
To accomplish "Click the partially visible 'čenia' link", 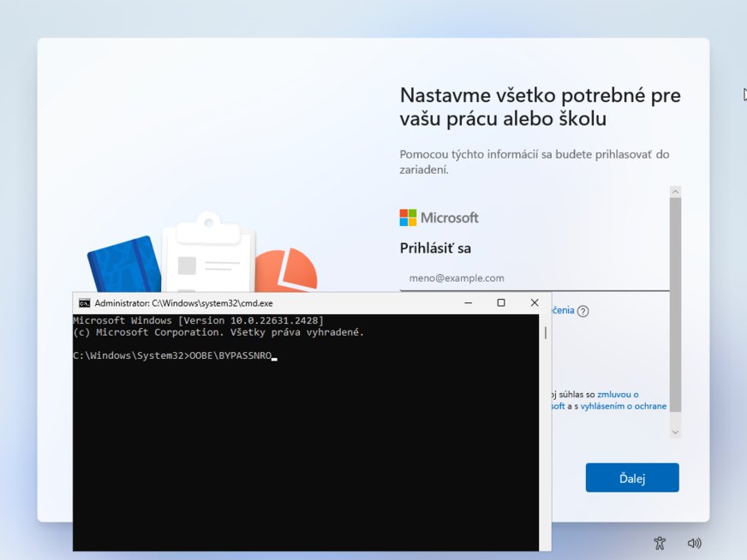I will click(563, 311).
